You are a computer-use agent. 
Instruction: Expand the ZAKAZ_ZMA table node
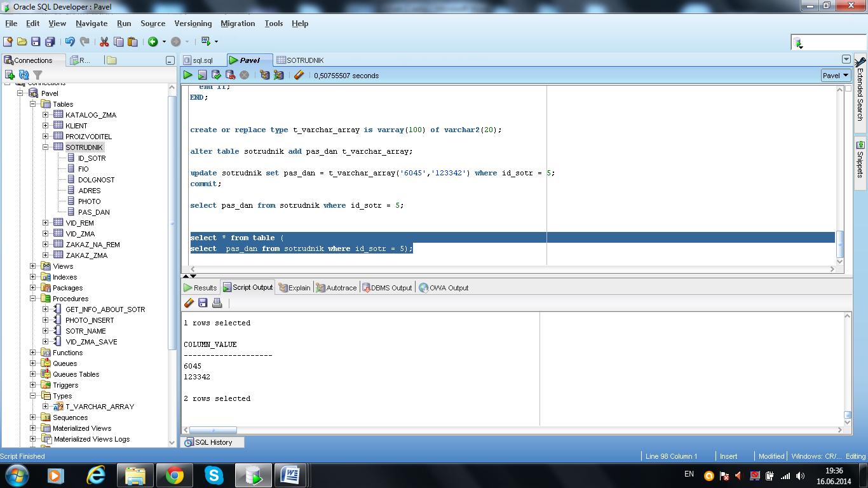(x=46, y=255)
